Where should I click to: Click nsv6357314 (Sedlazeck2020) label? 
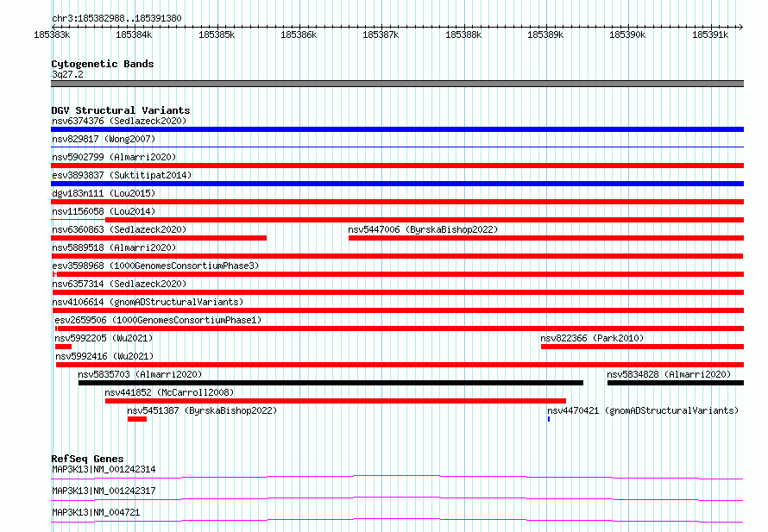pos(119,284)
